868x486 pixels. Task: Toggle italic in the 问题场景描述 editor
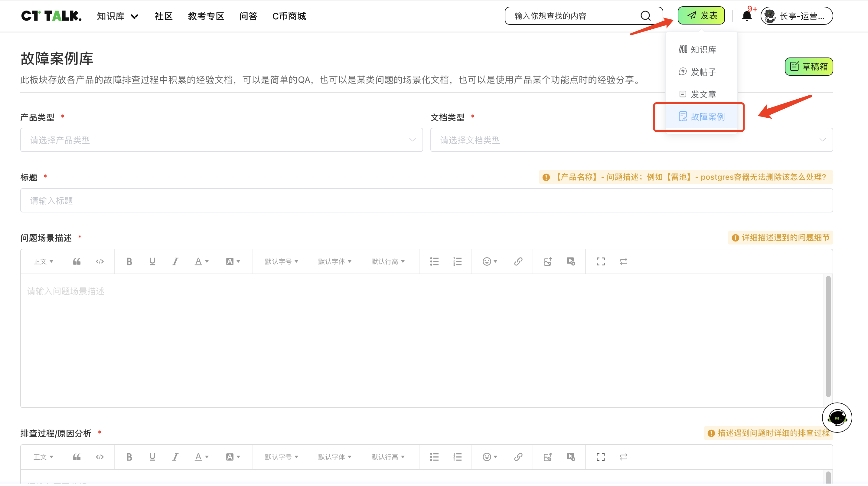[x=175, y=261]
